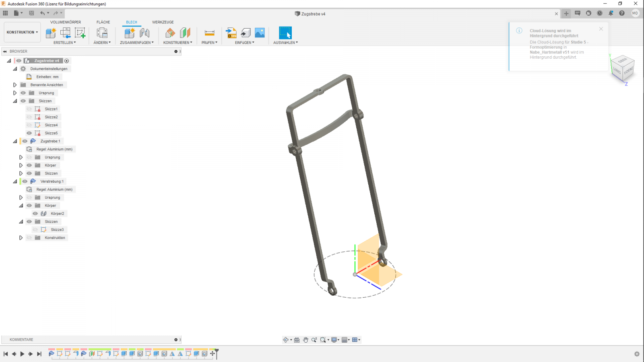This screenshot has width=644, height=362.
Task: Open the ZUSAMMENFÜGEN dropdown menu
Action: (137, 43)
